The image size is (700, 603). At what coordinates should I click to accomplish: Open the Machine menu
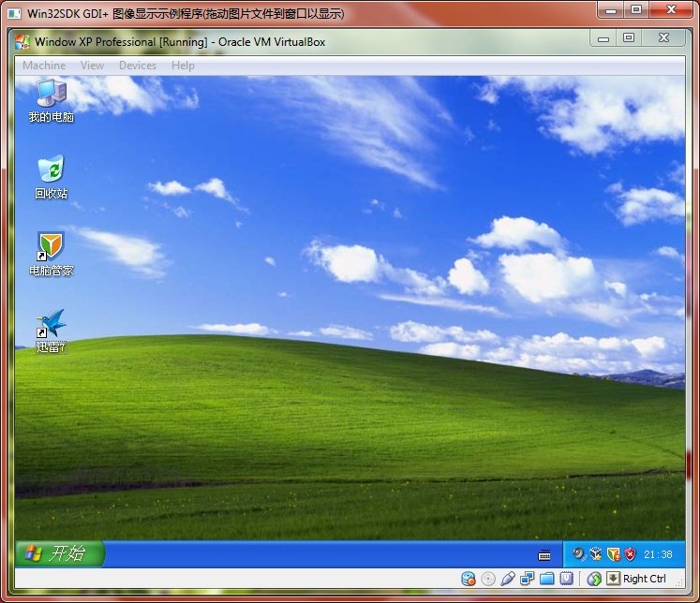44,66
